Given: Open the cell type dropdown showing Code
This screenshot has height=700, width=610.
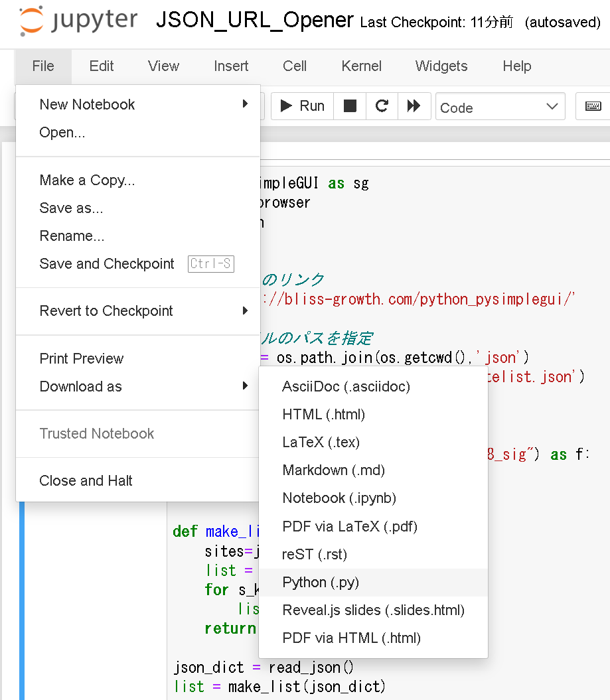Looking at the screenshot, I should point(500,106).
